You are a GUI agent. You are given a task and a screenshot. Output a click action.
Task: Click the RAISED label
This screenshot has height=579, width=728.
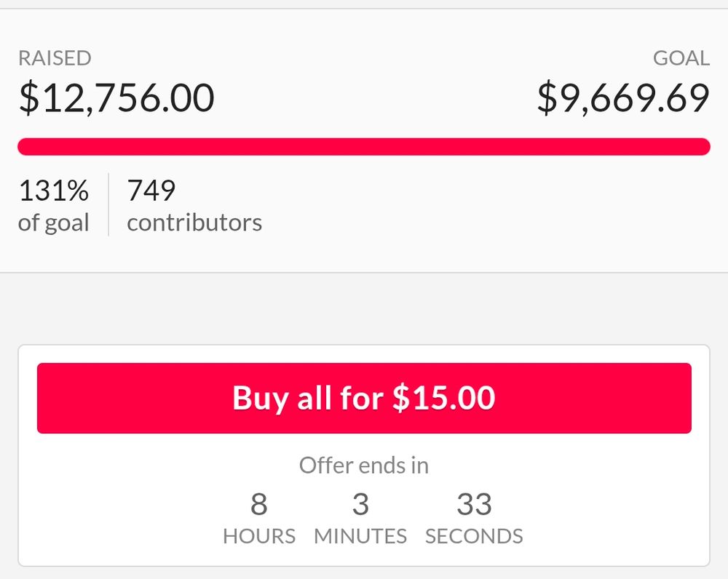[x=55, y=58]
